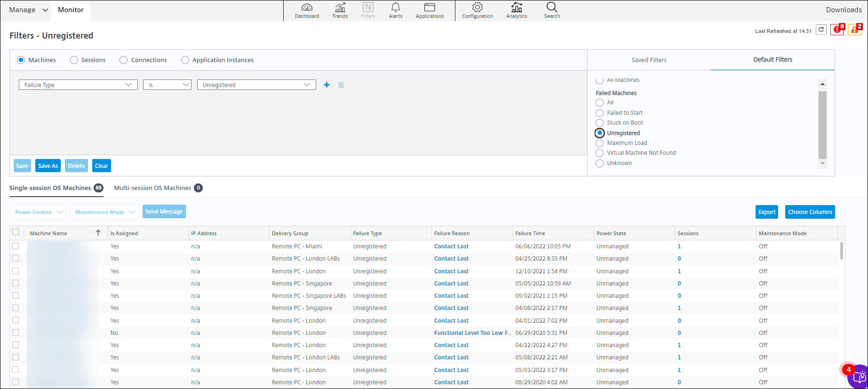Click the Export button
The image size is (868, 389).
coord(767,212)
